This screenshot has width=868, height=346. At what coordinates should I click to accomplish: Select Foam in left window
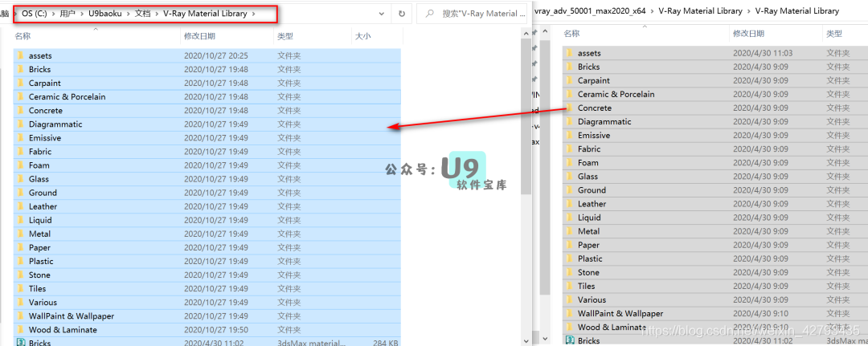click(x=39, y=165)
